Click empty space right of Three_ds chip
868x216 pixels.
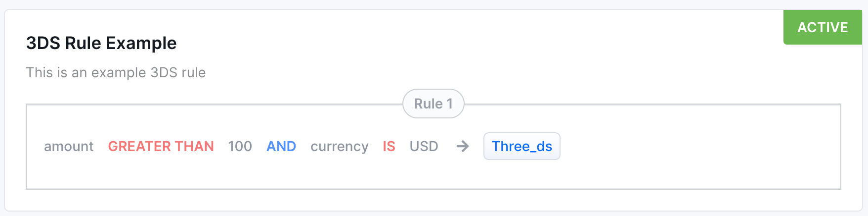(692, 146)
